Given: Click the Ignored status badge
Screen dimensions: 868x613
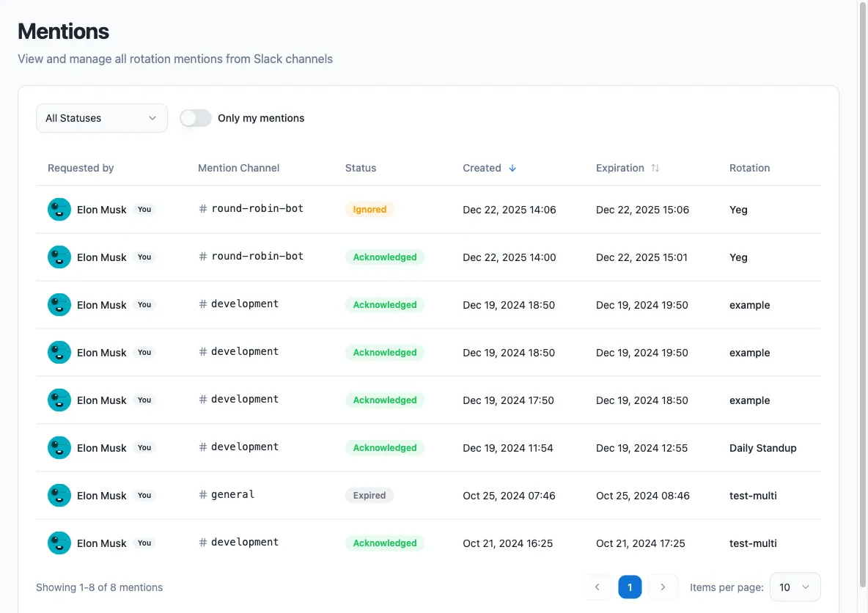Looking at the screenshot, I should click(x=369, y=209).
